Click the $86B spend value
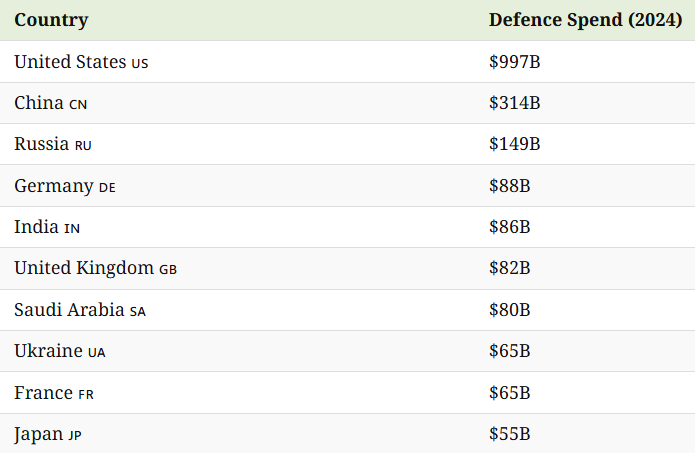This screenshot has width=695, height=453. click(x=509, y=227)
